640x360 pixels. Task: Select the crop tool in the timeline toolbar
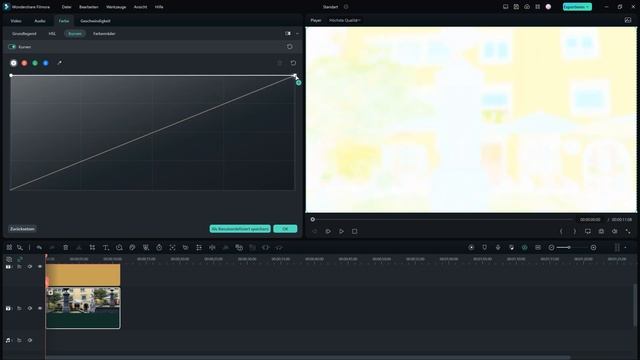[92, 247]
